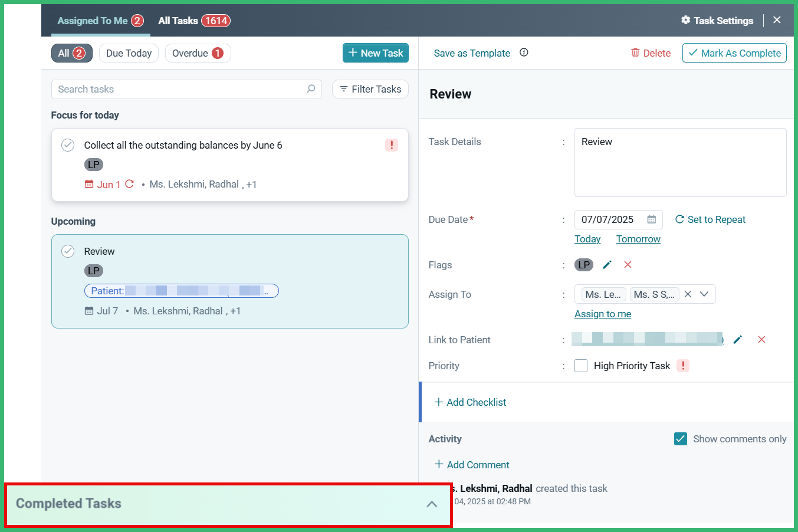Edit linked patient with pencil icon
Viewport: 798px width, 532px height.
(737, 340)
